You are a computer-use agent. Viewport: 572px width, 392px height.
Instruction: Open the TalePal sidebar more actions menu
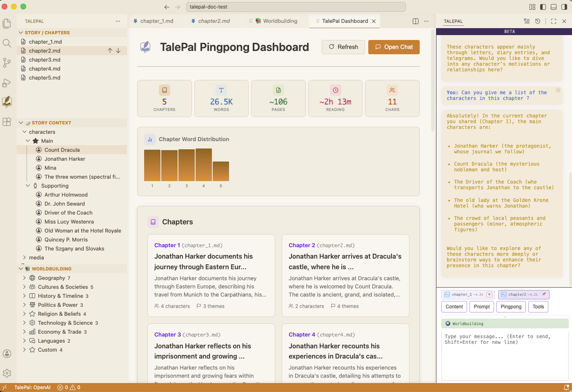pos(118,21)
